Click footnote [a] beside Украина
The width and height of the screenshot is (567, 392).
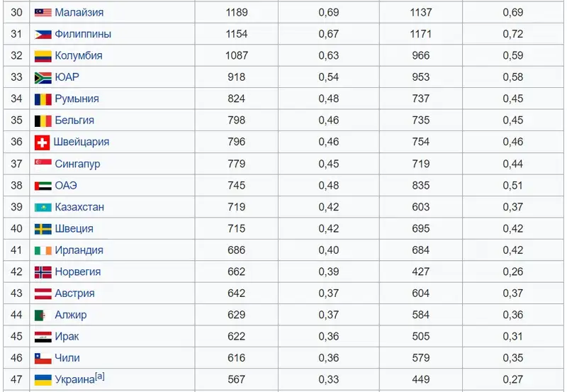(101, 377)
